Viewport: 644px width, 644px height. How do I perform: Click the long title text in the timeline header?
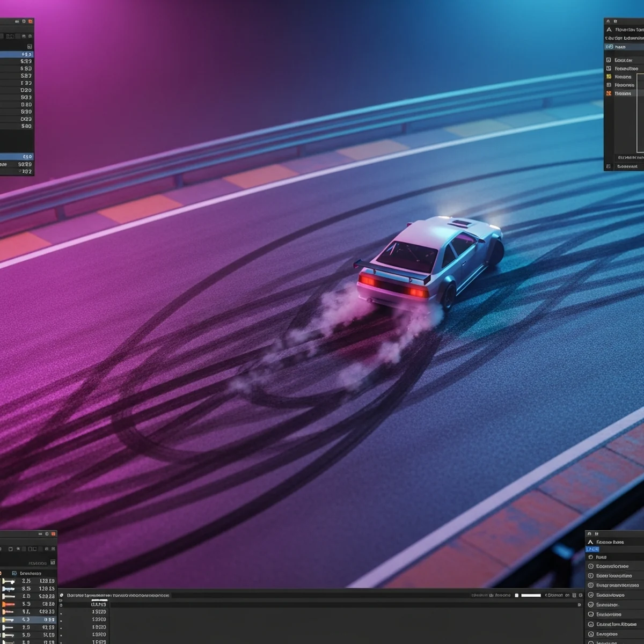[x=118, y=595]
